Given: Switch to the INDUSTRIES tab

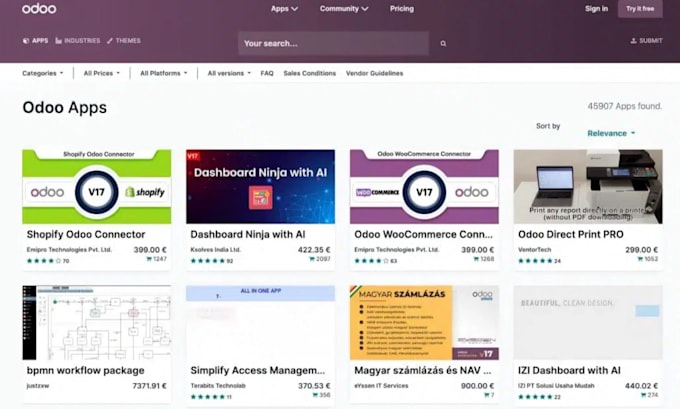Looking at the screenshot, I should pyautogui.click(x=78, y=40).
